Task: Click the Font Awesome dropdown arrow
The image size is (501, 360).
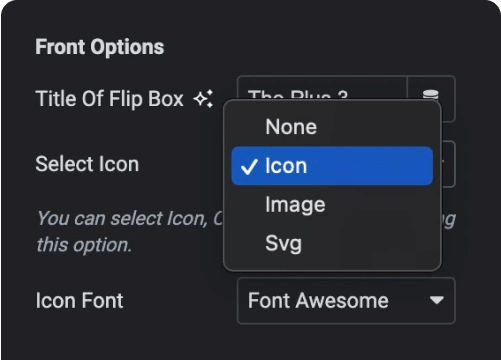Action: click(x=437, y=300)
